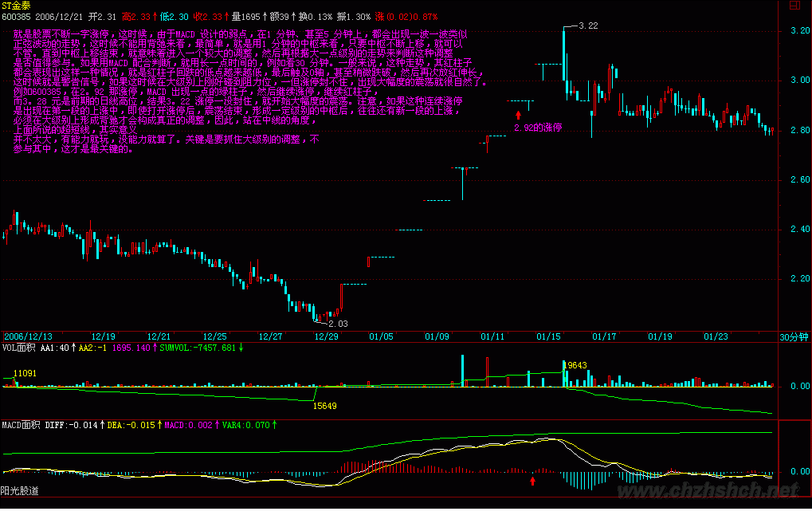Image resolution: width=812 pixels, height=523 pixels.
Task: Click the 15649 volume annotation label
Action: coord(324,406)
